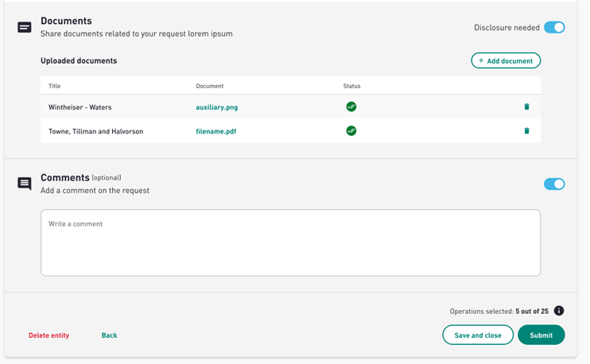
Task: Sort by the Status column header
Action: coord(351,86)
